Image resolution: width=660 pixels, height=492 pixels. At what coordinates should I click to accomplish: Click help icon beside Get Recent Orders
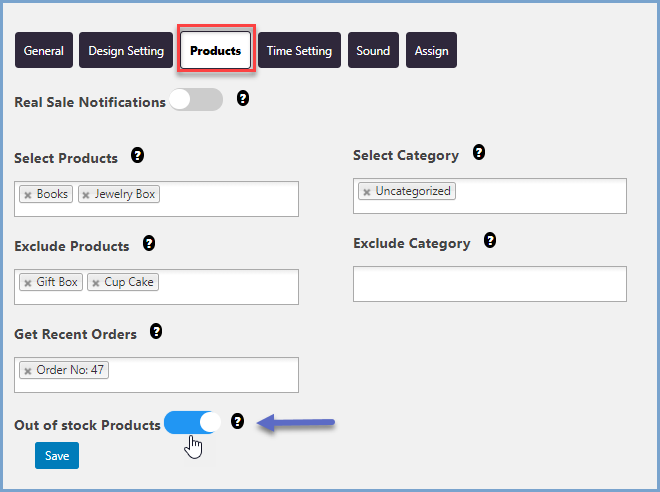[156, 331]
